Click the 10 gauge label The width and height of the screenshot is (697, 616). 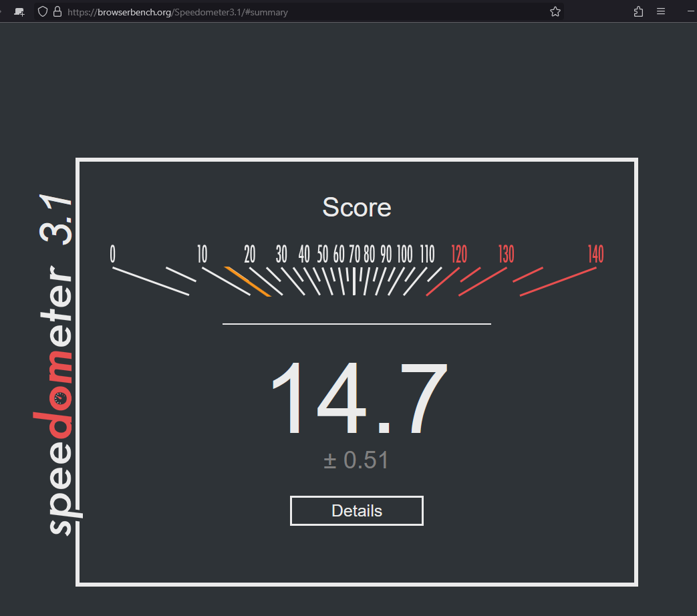pos(202,254)
